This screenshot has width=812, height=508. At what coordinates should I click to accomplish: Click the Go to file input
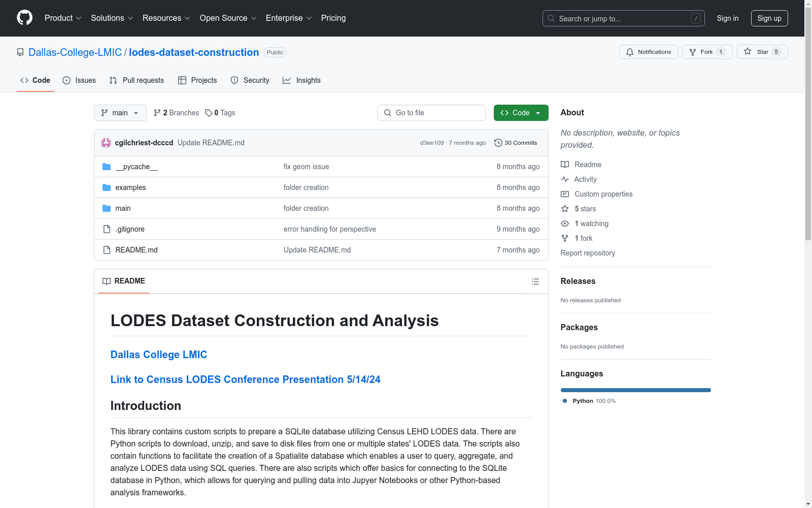(x=431, y=113)
